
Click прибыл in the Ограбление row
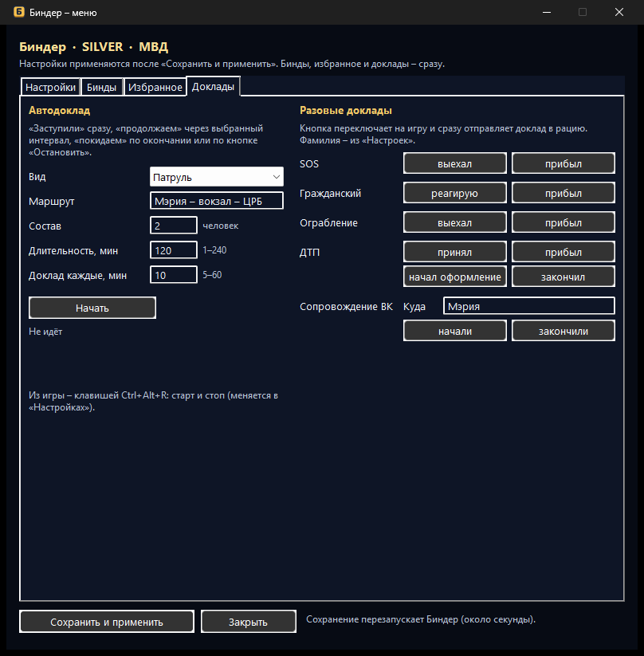tap(563, 222)
